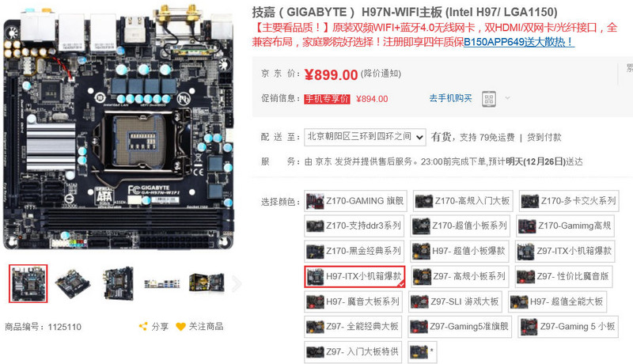
Task: Click 降价通知 price drop notice
Action: (x=381, y=74)
